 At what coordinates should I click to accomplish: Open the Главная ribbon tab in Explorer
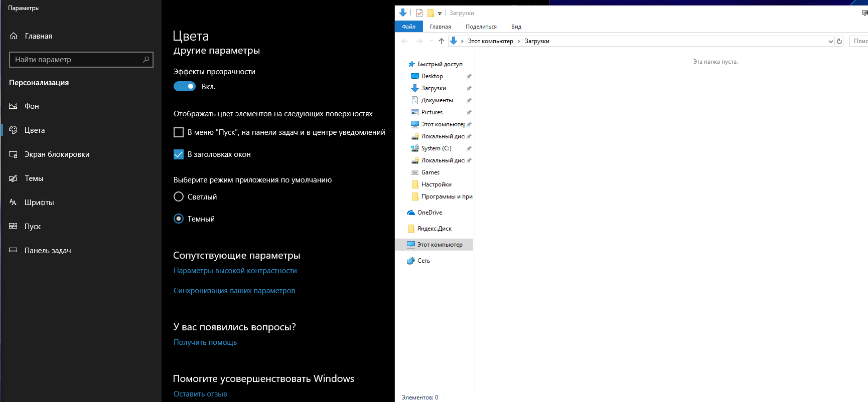(441, 27)
